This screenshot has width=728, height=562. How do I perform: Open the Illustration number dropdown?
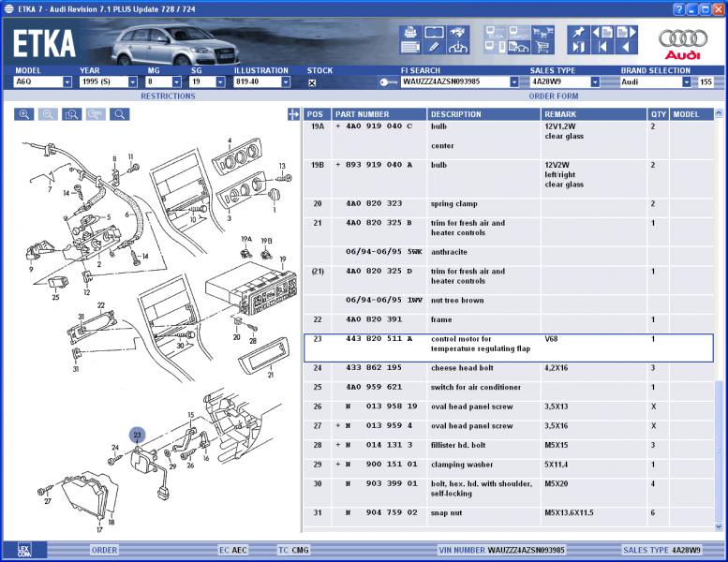coord(283,82)
